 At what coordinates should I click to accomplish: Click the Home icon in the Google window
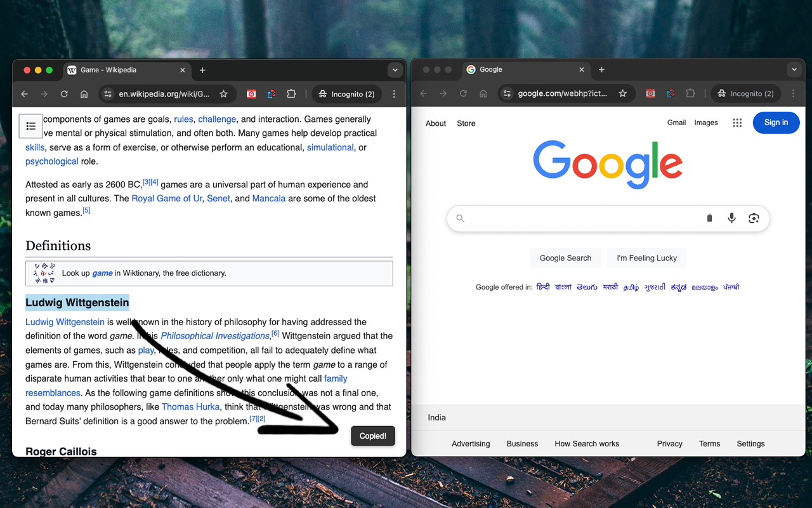click(483, 93)
